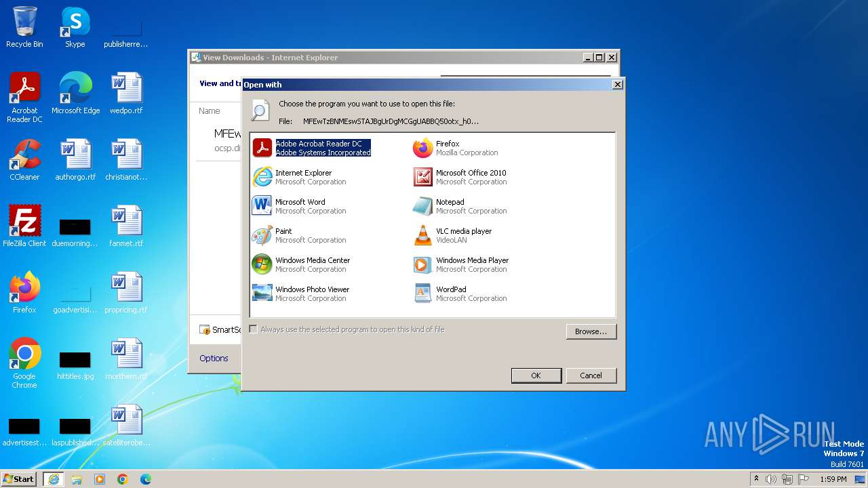Pick Microsoft Office 2010 program icon
This screenshot has width=868, height=488.
pyautogui.click(x=422, y=177)
